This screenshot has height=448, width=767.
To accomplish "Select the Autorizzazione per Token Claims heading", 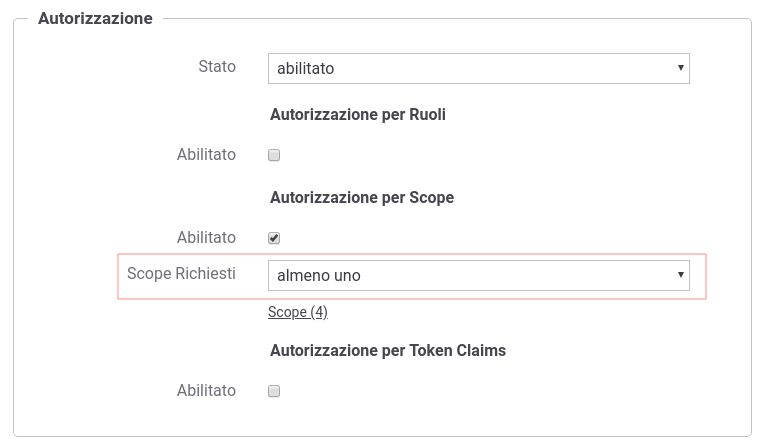I will tap(388, 350).
